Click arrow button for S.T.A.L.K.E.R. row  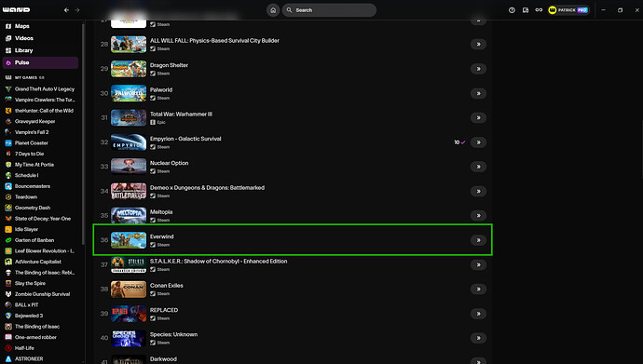click(x=478, y=265)
